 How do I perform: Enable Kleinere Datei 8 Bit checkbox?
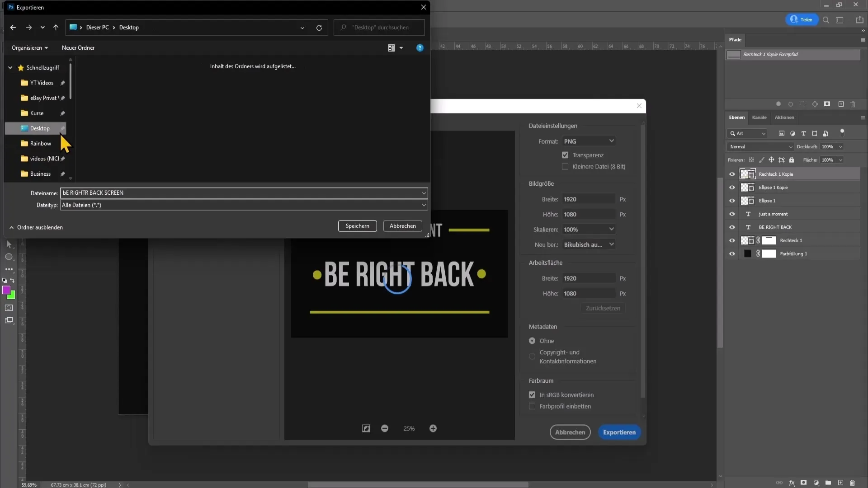click(565, 166)
